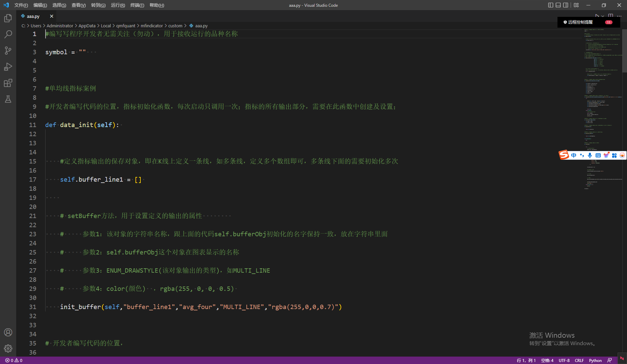
Task: Open the 帮助(H) menu
Action: (157, 5)
